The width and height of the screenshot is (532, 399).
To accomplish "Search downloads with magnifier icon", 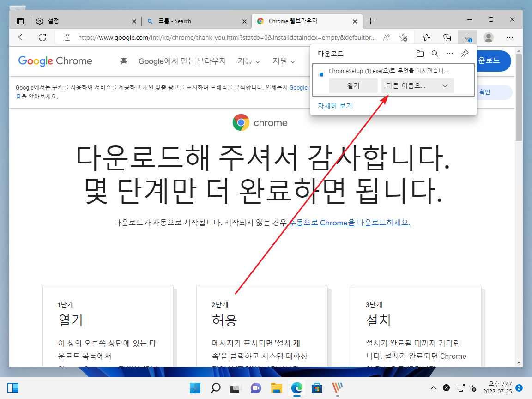I will coord(435,54).
